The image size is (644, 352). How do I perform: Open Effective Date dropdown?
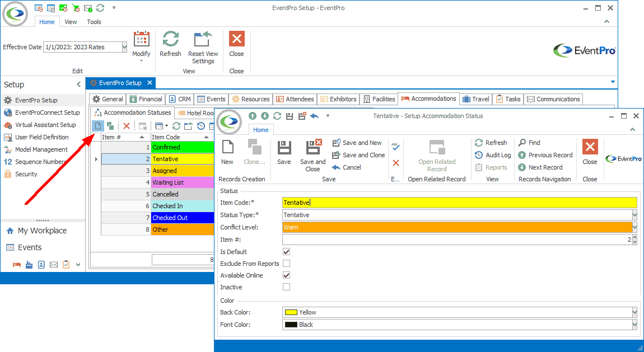pos(124,47)
